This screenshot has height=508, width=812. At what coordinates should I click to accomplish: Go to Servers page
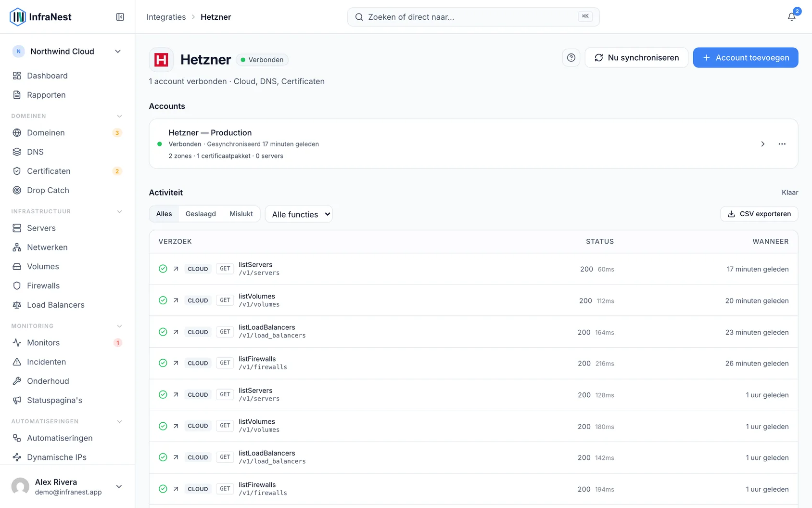[67, 228]
